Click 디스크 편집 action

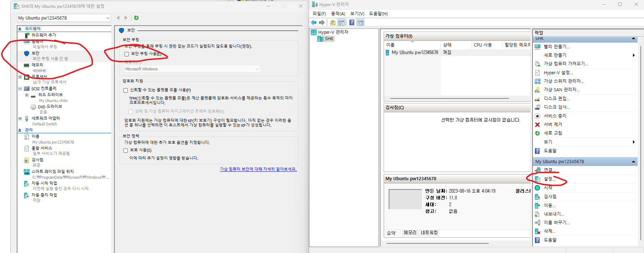pyautogui.click(x=557, y=98)
